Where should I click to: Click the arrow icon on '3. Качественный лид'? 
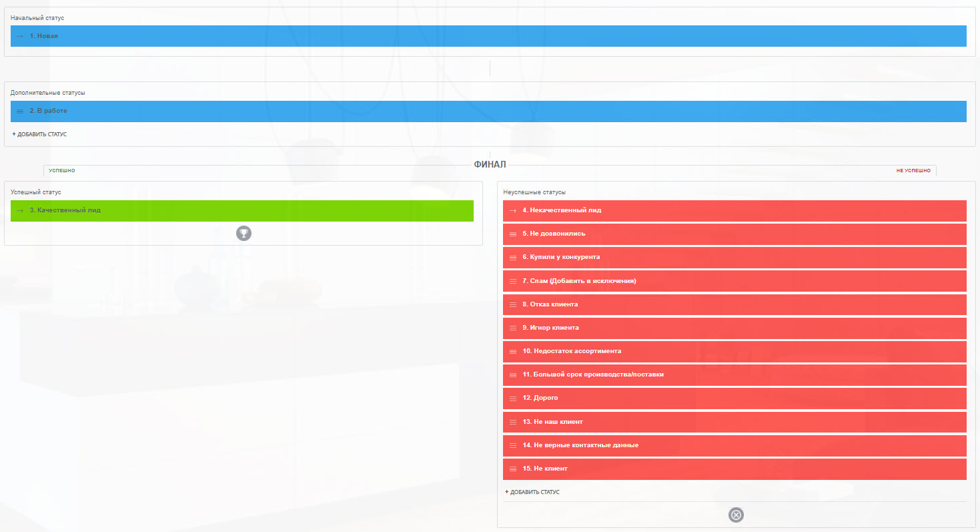pos(20,210)
